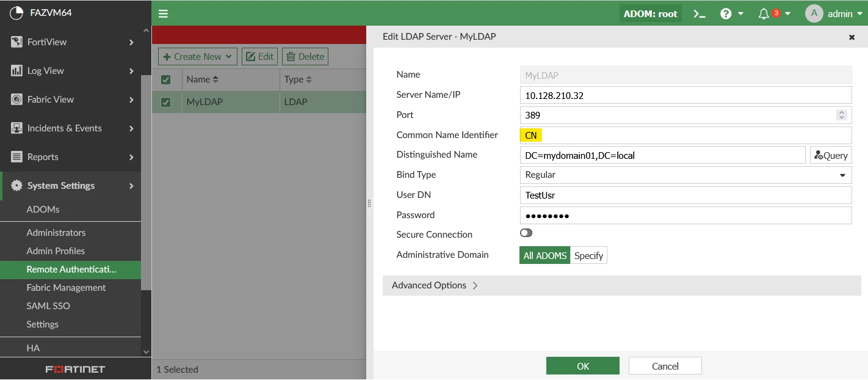Click the Password field

[685, 215]
